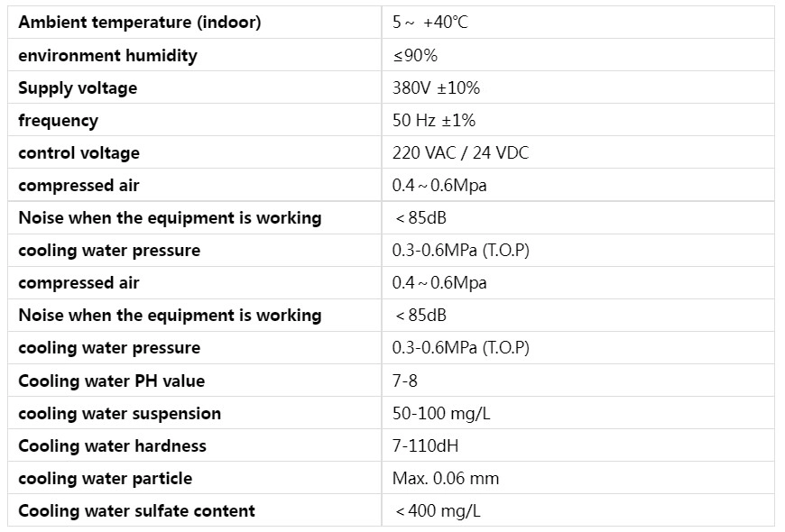Click the environment humidity row label

107,55
